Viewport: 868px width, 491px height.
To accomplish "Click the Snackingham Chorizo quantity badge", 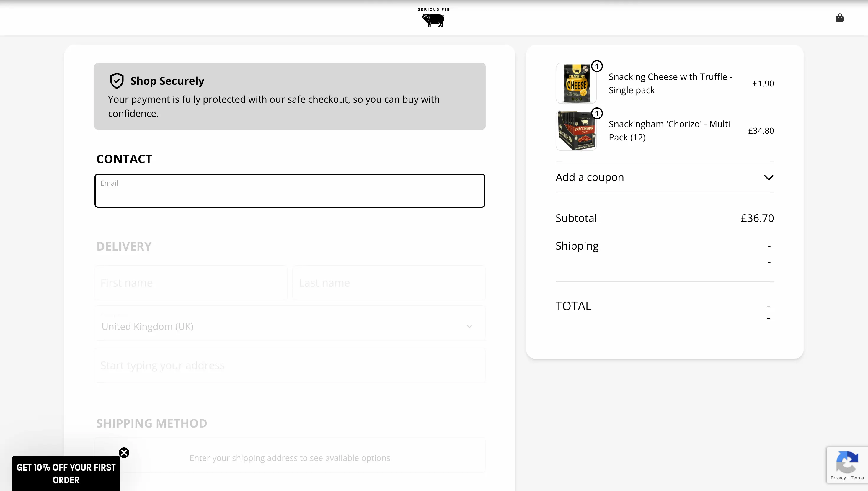I will [x=597, y=113].
